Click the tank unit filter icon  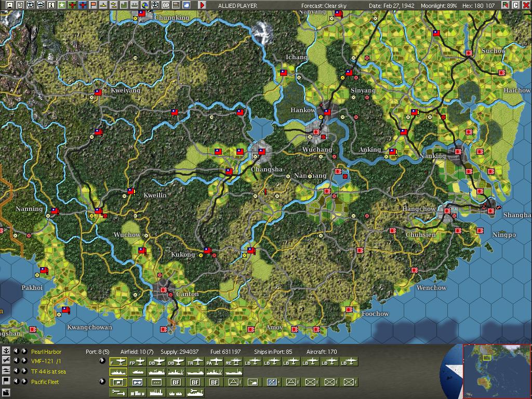click(x=253, y=382)
